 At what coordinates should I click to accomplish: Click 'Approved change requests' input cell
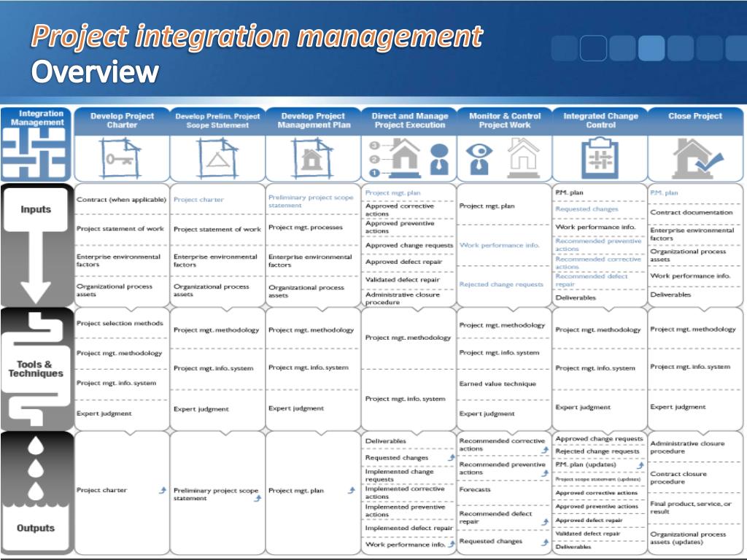[409, 245]
